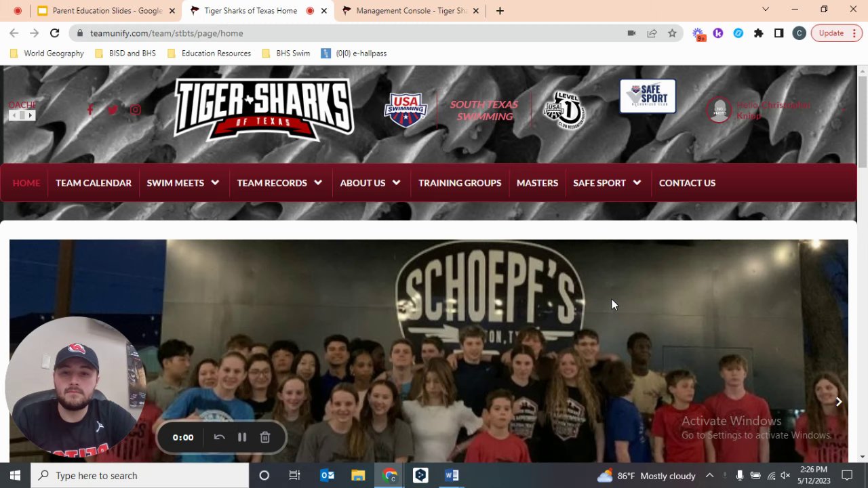Screen dimensions: 868x488
Task: Open the Level 1 club recognition badge
Action: coord(564,110)
